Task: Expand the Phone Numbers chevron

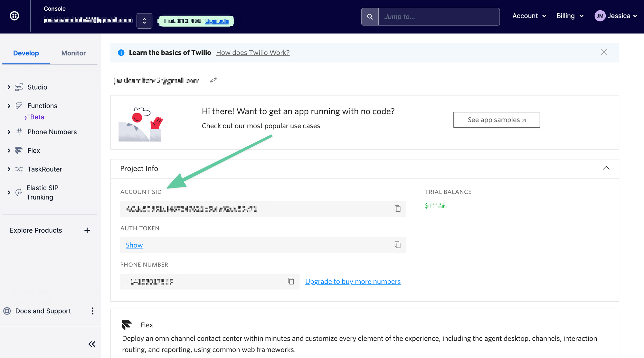Action: pos(9,132)
